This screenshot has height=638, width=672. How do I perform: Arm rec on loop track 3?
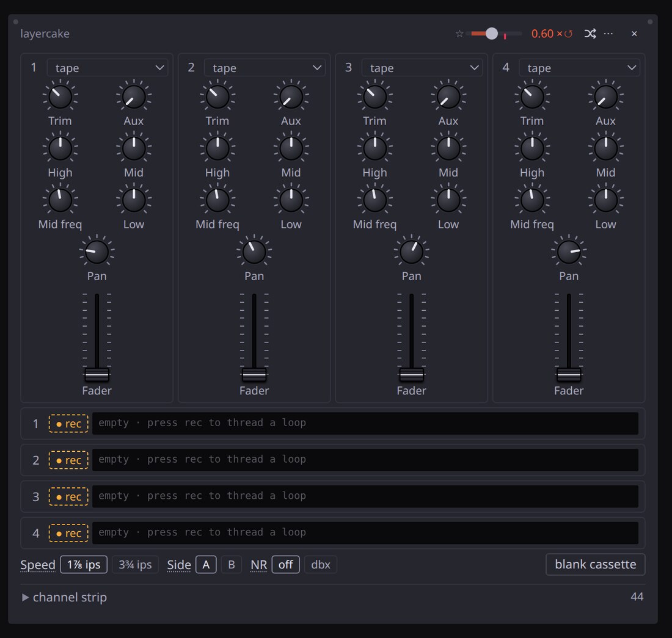point(68,496)
